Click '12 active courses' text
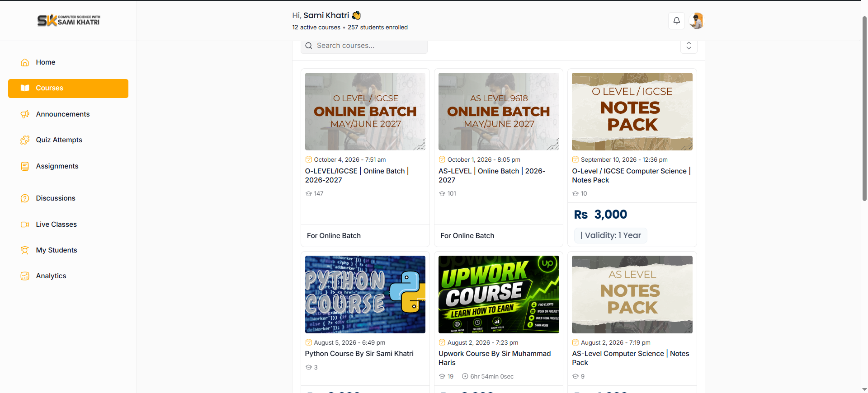 [x=316, y=27]
